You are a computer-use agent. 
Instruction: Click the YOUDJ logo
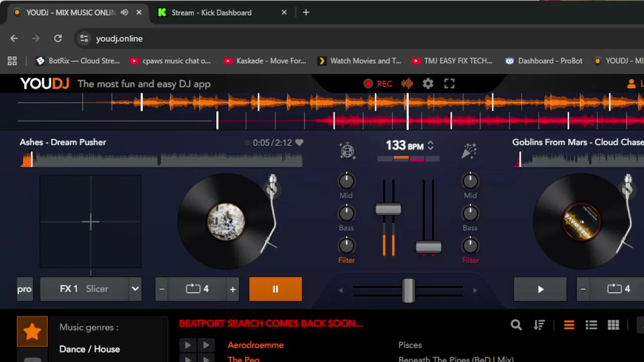pyautogui.click(x=45, y=84)
